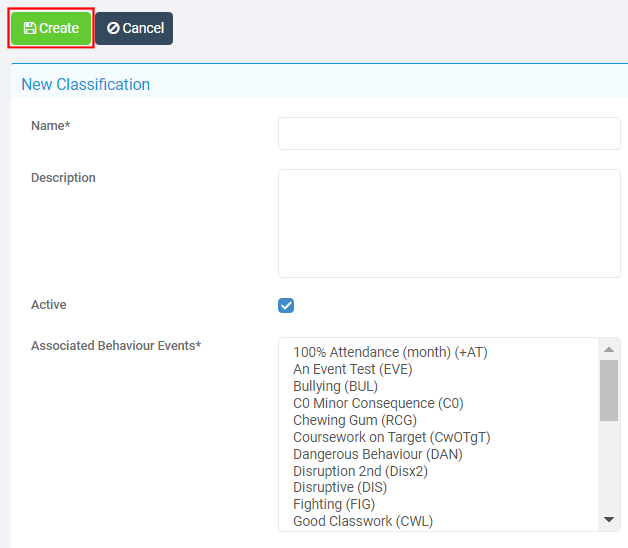Focus the Name text field
The width and height of the screenshot is (628, 548).
449,133
